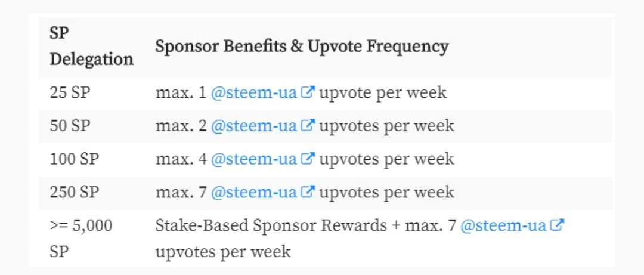Click Stake-Based Sponsor Rewards text

[271, 225]
